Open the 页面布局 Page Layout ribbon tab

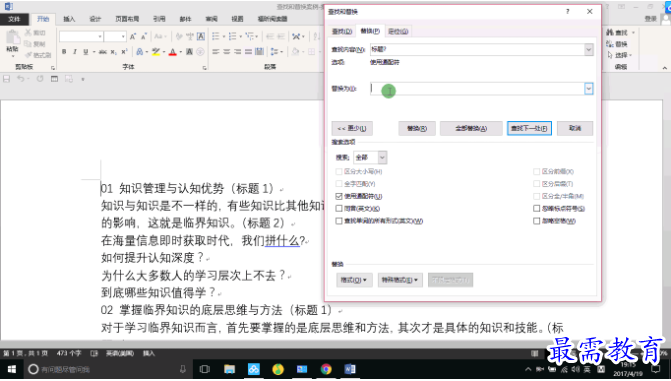127,19
